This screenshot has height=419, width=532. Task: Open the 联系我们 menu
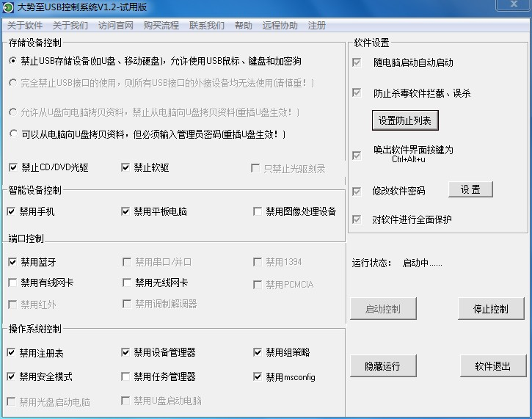point(207,26)
